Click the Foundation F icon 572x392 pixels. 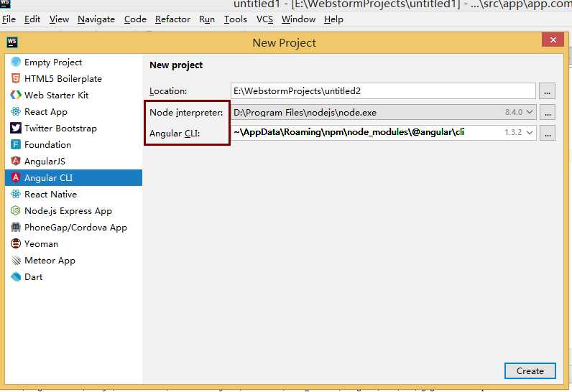click(16, 144)
